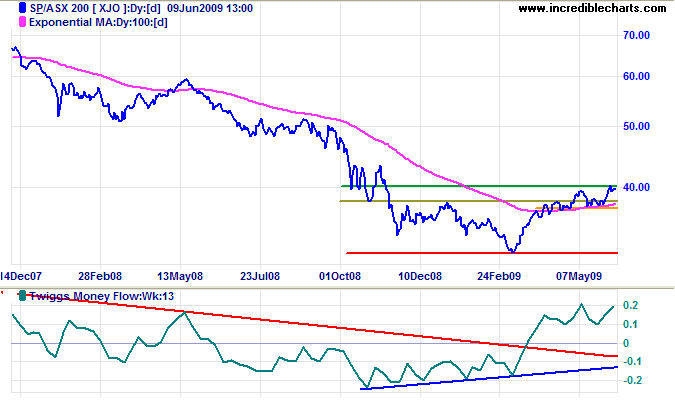675x400 pixels.
Task: Click the olive horizontal line below 40.00
Action: pyautogui.click(x=478, y=201)
